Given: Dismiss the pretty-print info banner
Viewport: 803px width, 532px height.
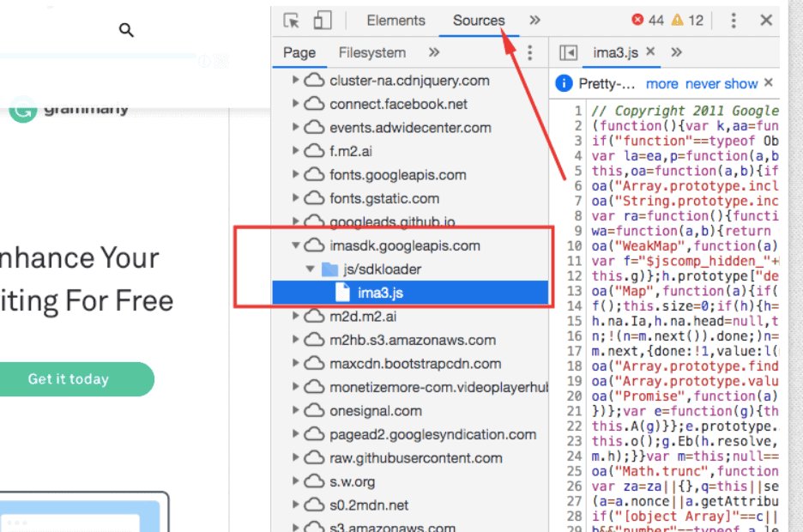Looking at the screenshot, I should (769, 83).
